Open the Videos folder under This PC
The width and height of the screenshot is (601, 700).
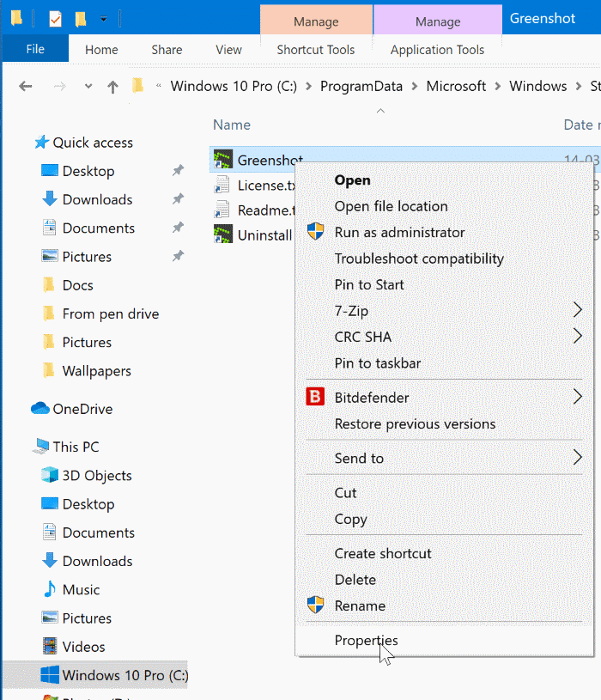83,647
